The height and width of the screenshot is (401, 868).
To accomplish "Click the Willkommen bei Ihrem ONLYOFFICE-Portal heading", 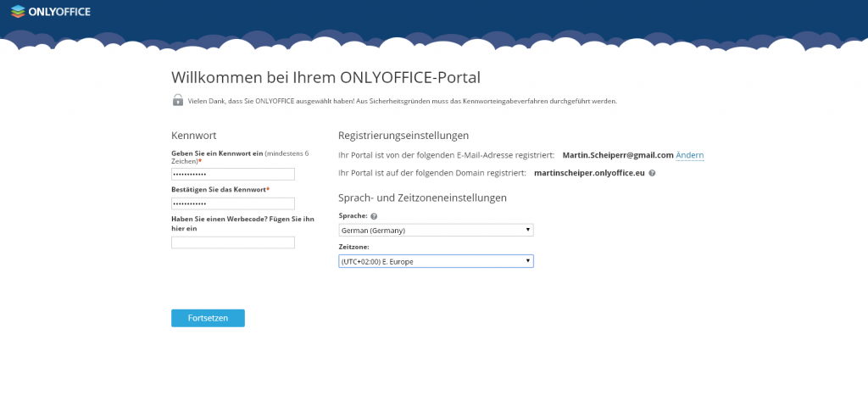I will 325,78.
